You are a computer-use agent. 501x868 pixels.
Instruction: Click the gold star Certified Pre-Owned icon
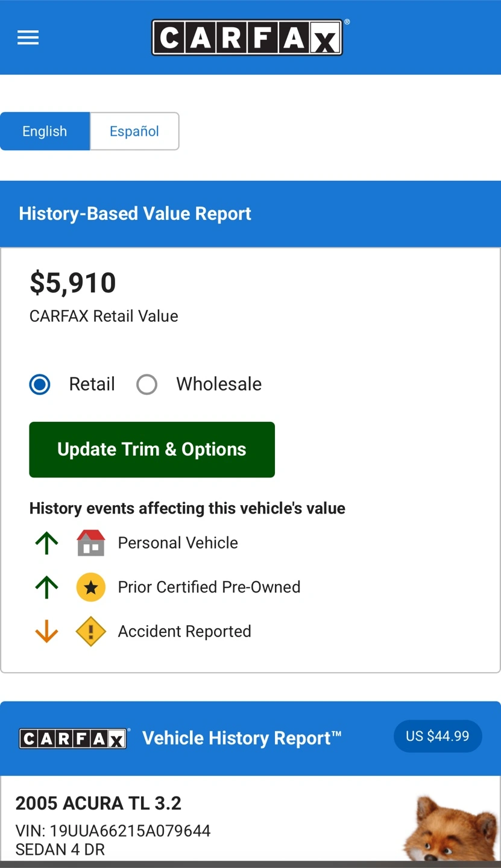[91, 587]
